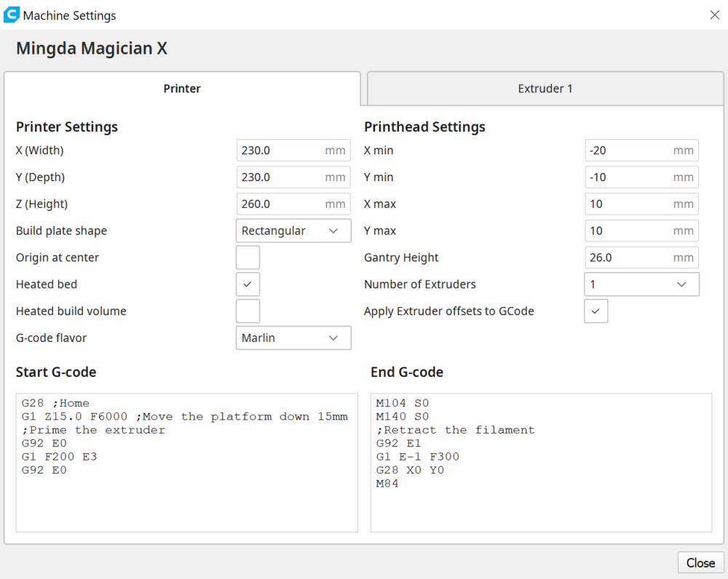Click inside the Start G-code text area
Viewport: 728px width, 579px height.
(x=186, y=463)
